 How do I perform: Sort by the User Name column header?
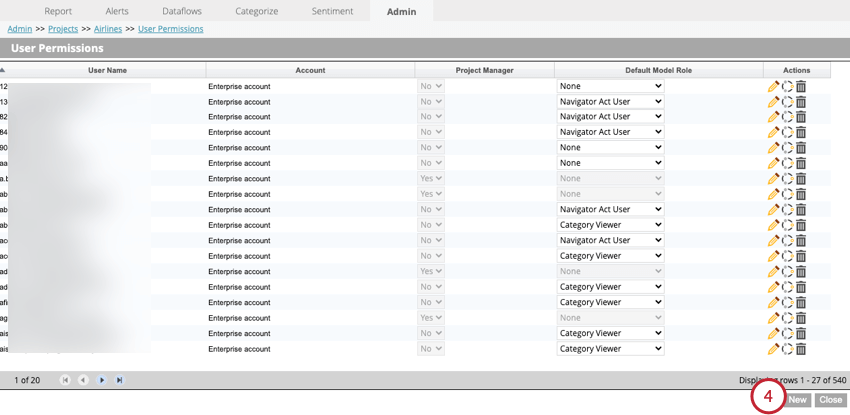click(x=107, y=70)
